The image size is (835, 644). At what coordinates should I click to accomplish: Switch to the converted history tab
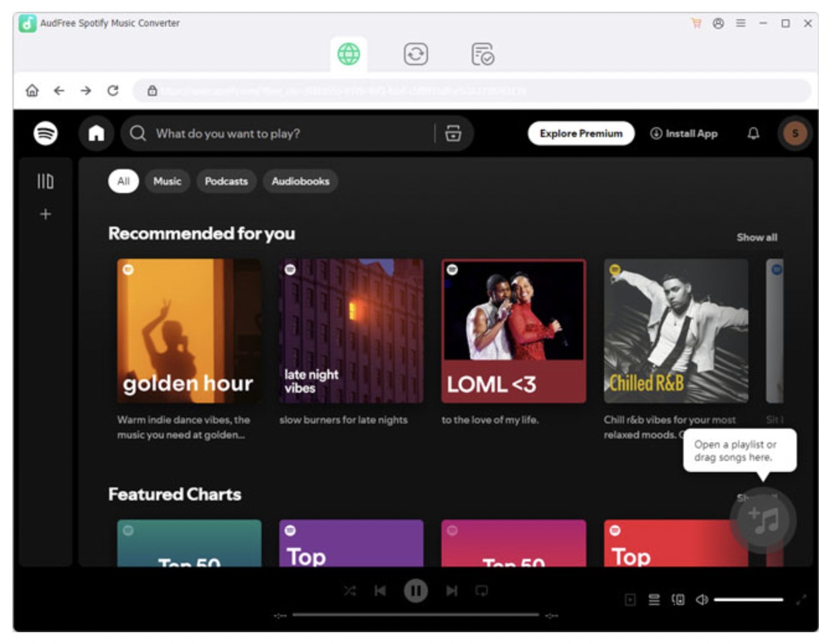click(x=483, y=54)
